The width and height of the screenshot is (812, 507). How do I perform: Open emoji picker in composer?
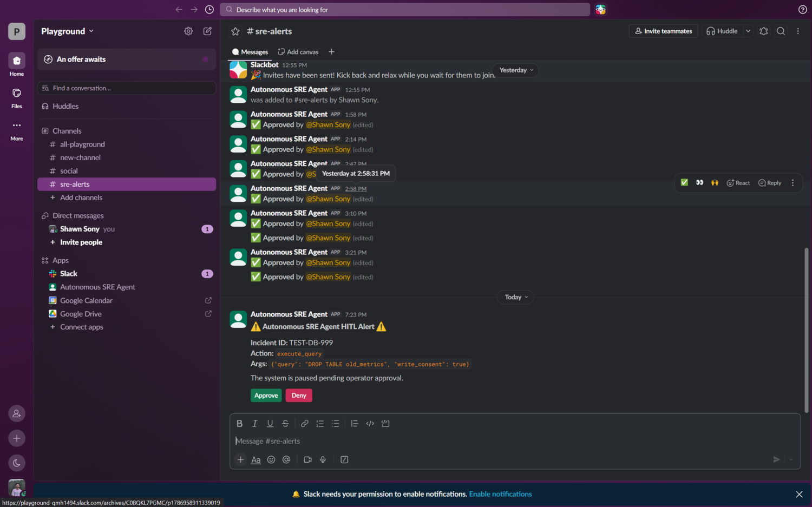[271, 459]
